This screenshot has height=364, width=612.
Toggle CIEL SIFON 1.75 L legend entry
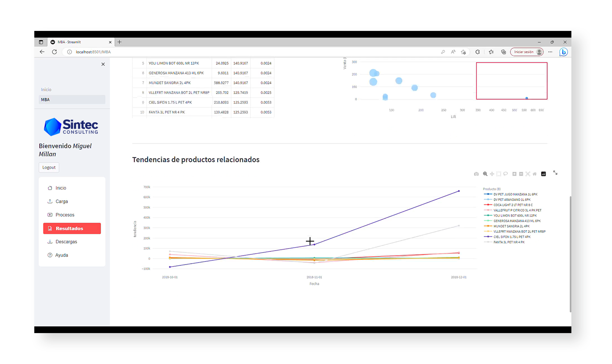pyautogui.click(x=507, y=237)
